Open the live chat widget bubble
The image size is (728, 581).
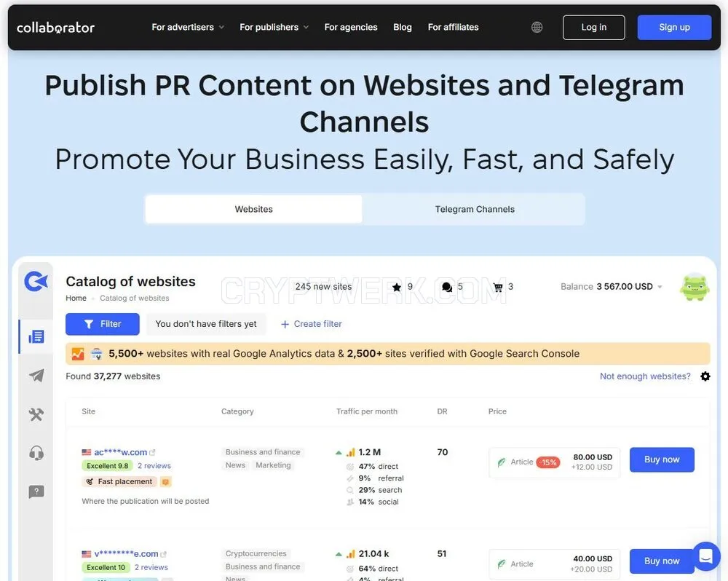705,556
